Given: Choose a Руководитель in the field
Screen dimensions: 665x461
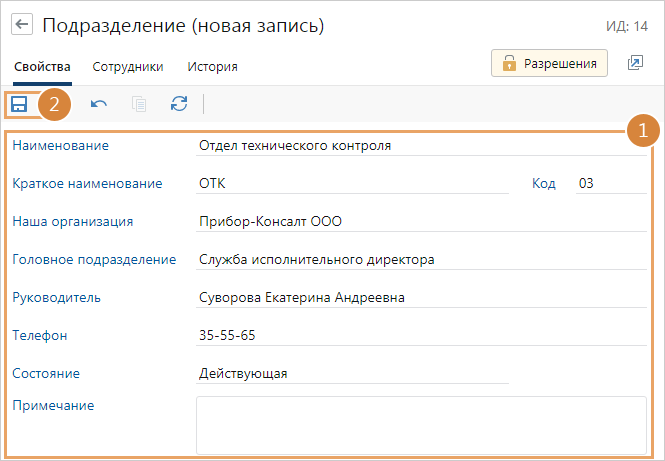Looking at the screenshot, I should click(x=420, y=298).
